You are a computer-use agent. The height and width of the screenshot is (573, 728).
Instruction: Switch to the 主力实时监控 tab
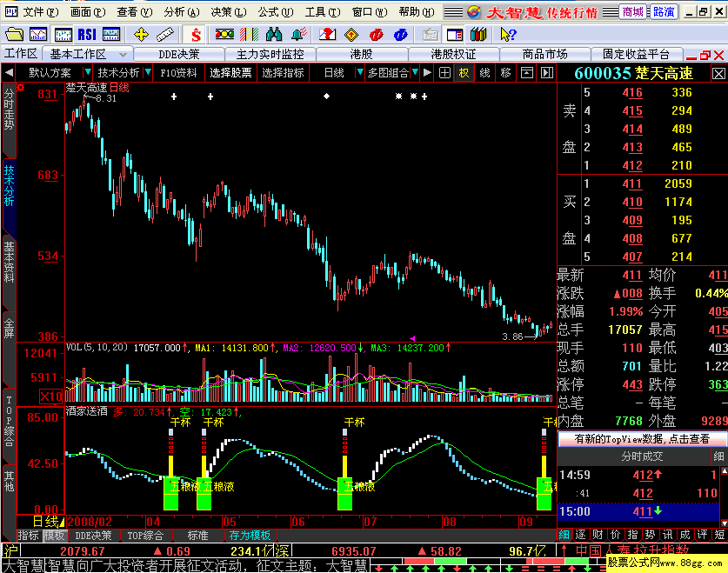270,54
